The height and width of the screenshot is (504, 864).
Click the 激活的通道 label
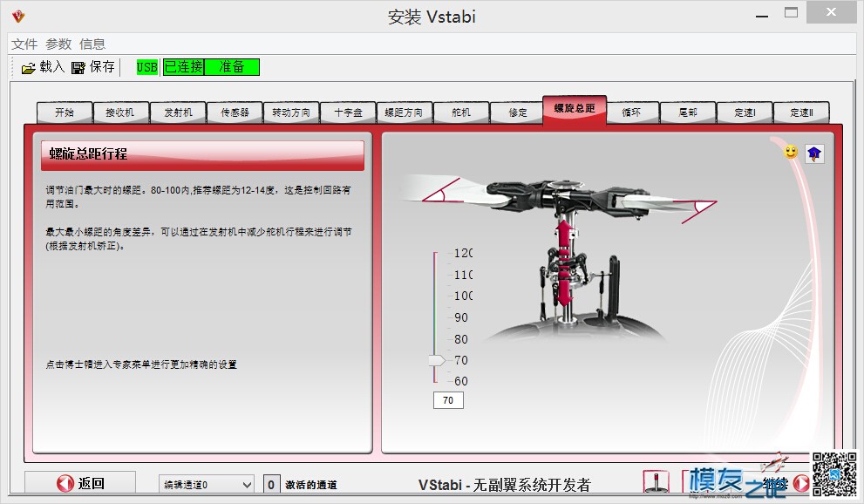point(310,485)
